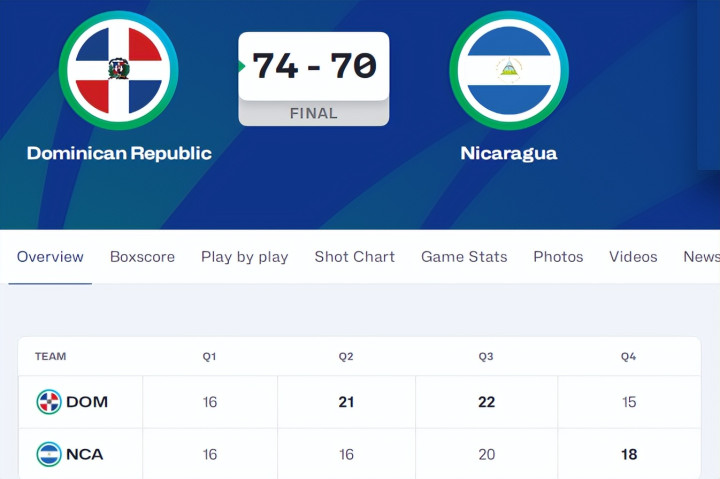Open the Videos tab
The width and height of the screenshot is (720, 479).
pyautogui.click(x=633, y=257)
